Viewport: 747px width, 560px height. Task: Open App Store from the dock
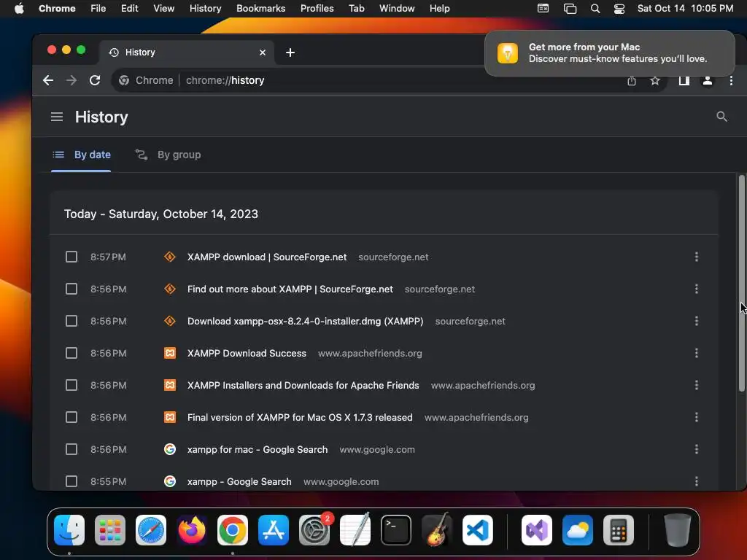click(274, 530)
